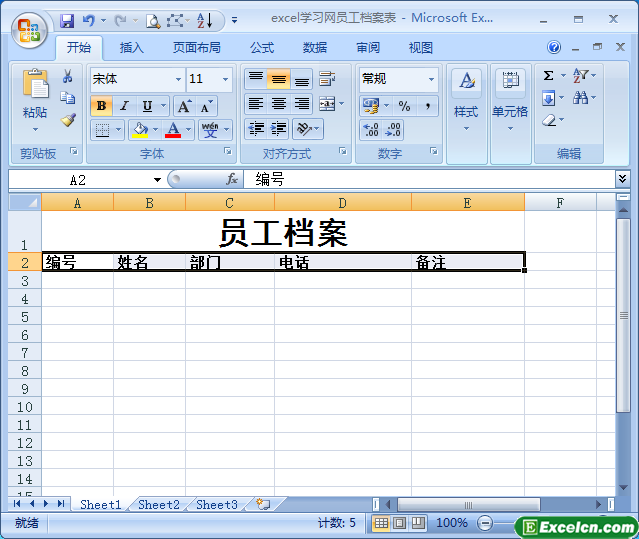Click the AutoSum sigma icon
This screenshot has width=639, height=539.
(x=548, y=76)
